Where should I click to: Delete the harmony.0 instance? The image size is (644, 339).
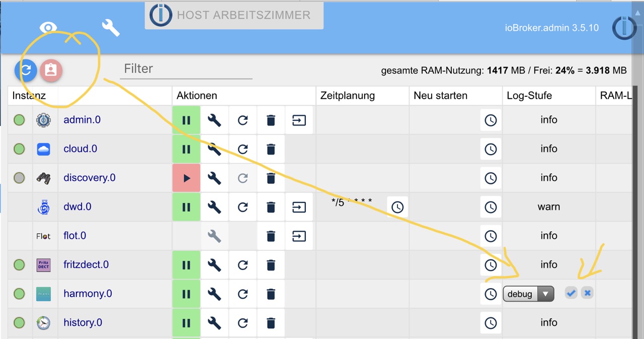coord(271,294)
